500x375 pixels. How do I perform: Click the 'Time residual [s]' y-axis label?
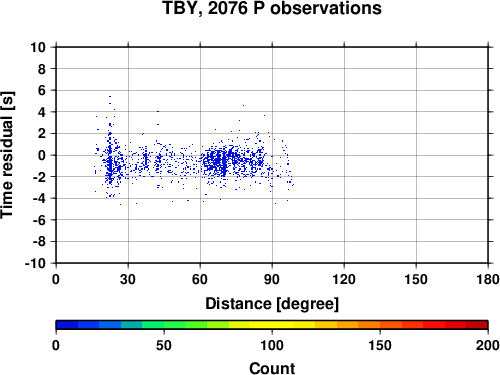point(7,155)
